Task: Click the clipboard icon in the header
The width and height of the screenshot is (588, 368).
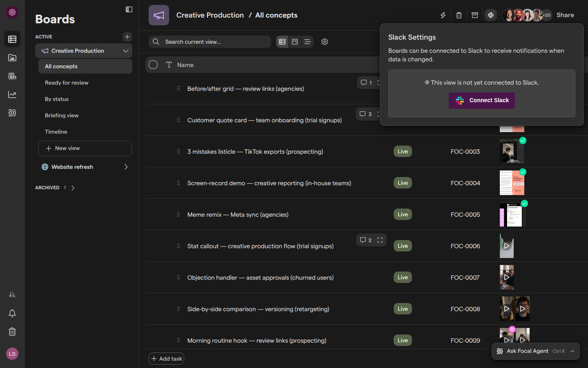Action: [x=459, y=15]
